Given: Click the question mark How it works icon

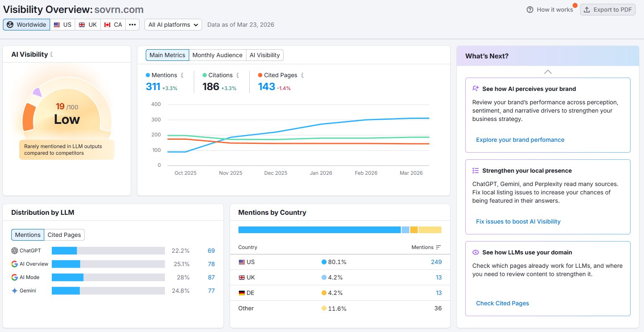Looking at the screenshot, I should point(530,10).
